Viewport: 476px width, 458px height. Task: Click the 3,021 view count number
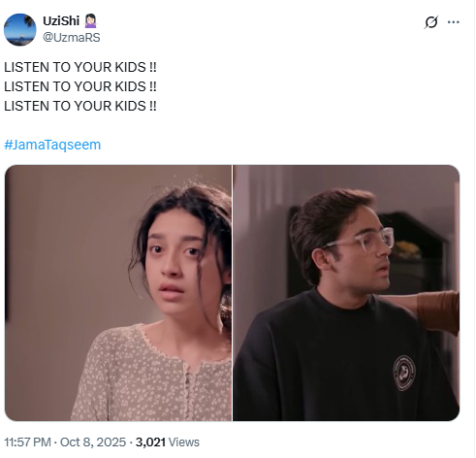point(150,442)
